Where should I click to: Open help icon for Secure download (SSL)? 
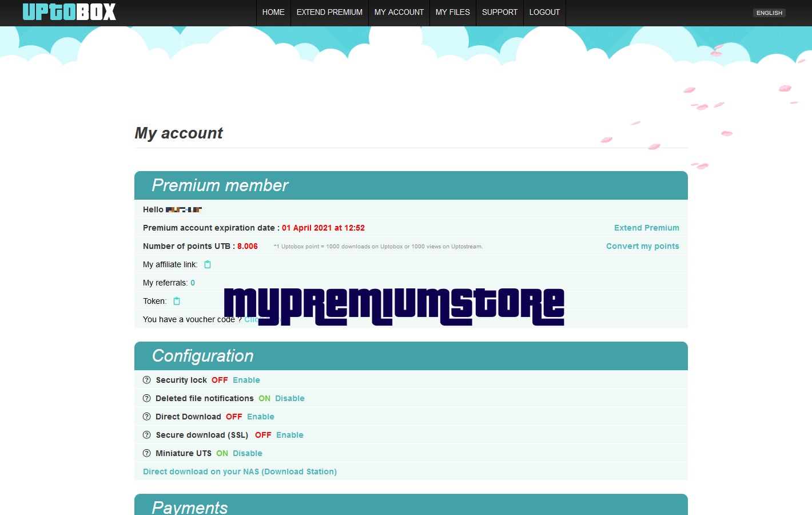point(147,435)
